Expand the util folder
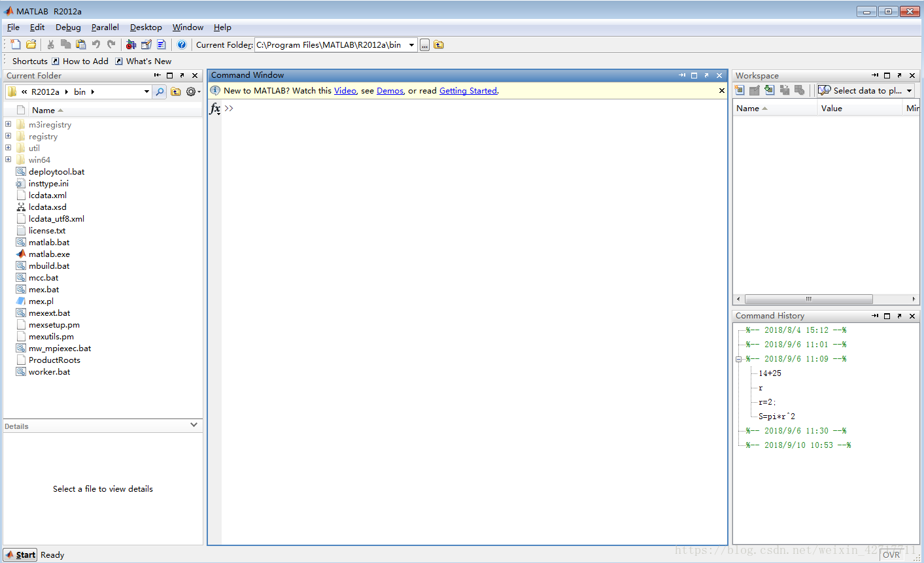The height and width of the screenshot is (563, 924). tap(8, 148)
